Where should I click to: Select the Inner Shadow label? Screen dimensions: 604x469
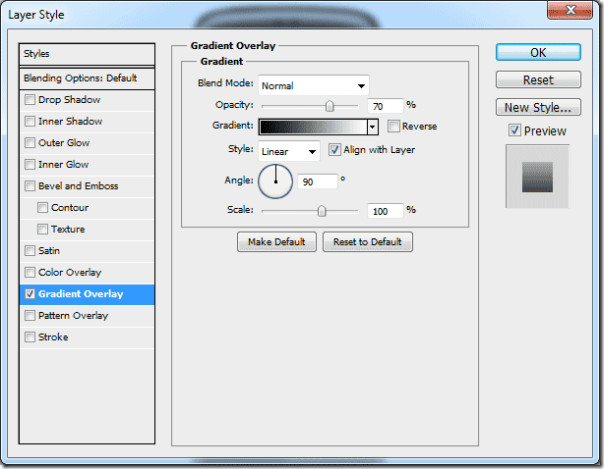tap(70, 121)
